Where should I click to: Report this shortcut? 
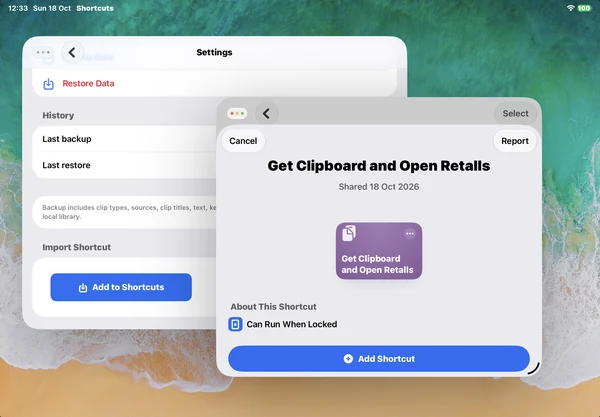point(515,141)
